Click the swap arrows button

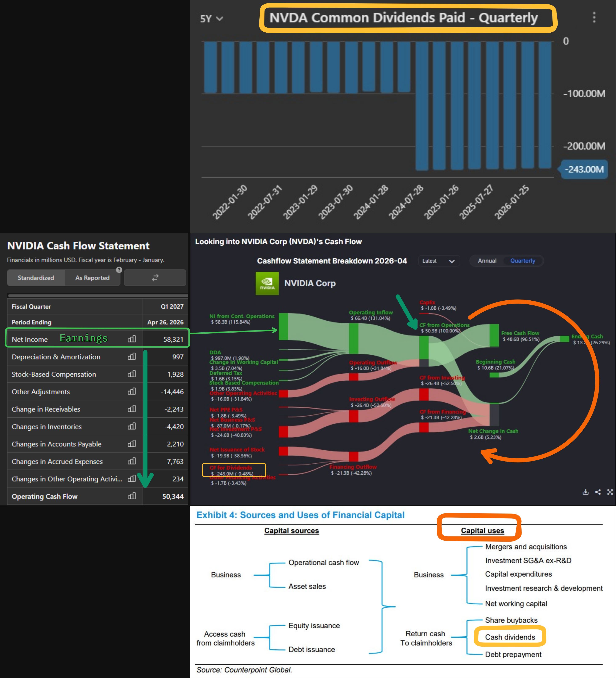pos(155,278)
